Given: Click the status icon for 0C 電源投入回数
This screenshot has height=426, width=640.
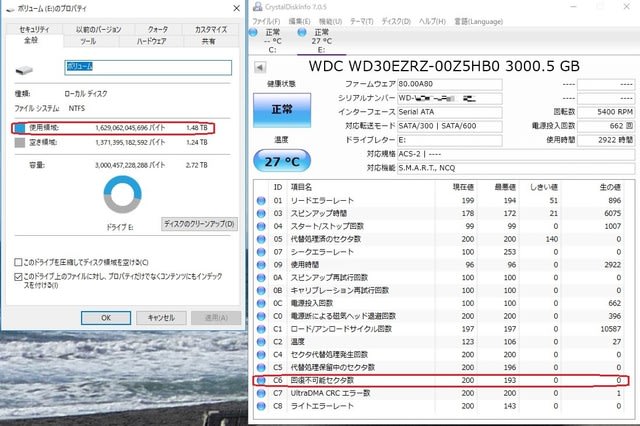Looking at the screenshot, I should coord(261,303).
